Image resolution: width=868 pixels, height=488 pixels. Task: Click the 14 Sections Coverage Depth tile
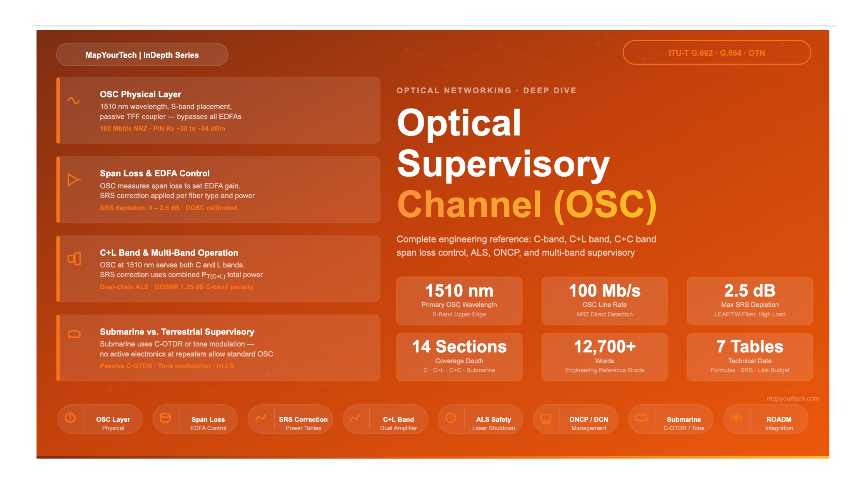[459, 357]
